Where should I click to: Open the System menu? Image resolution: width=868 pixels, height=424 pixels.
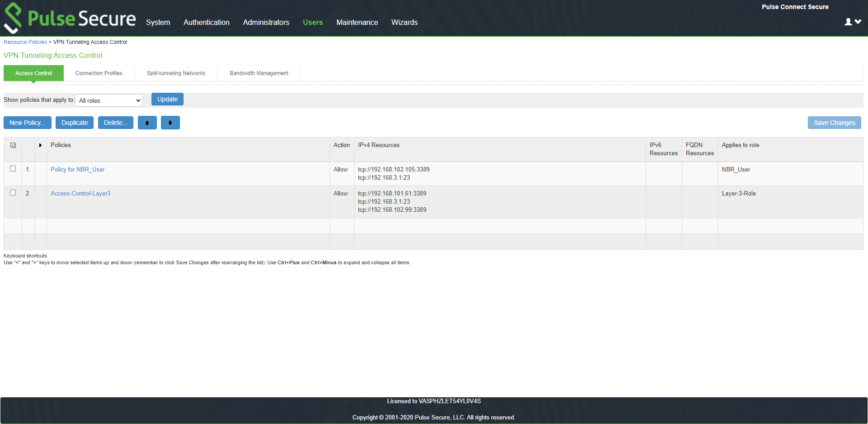(x=158, y=22)
